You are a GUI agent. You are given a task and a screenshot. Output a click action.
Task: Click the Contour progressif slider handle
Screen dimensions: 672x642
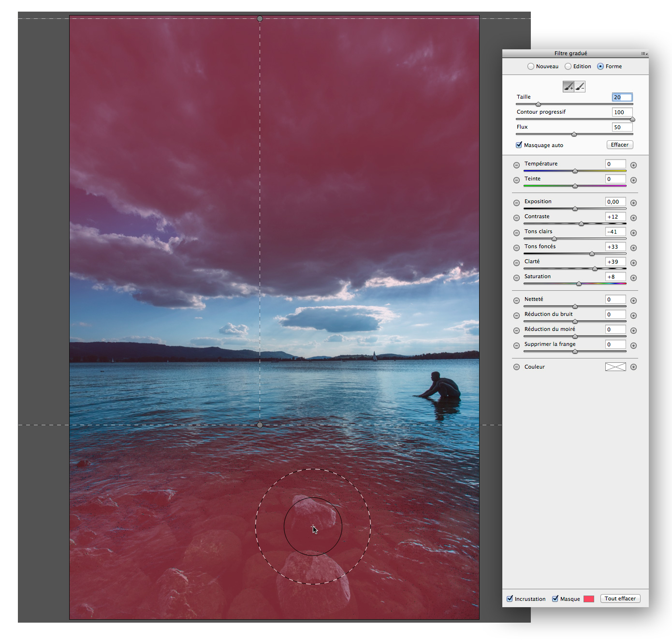tap(632, 119)
